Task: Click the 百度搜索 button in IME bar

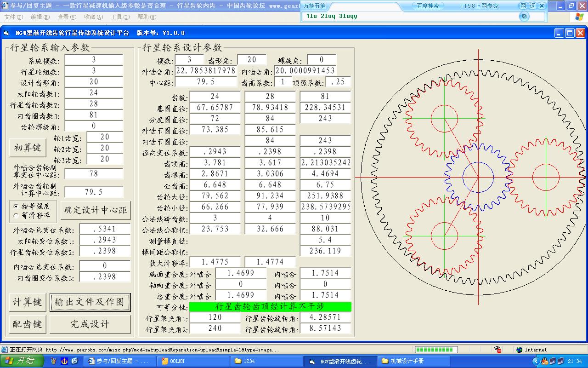Action: point(428,6)
